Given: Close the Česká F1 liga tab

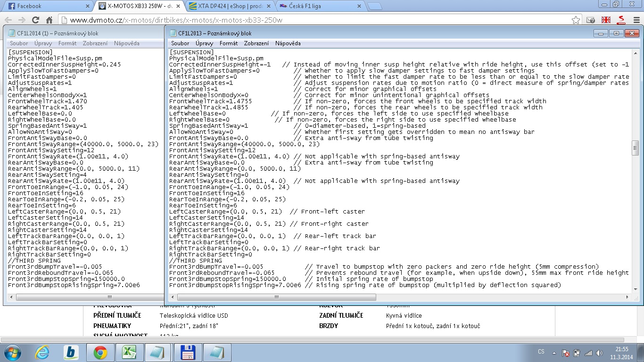Looking at the screenshot, I should coord(359,7).
